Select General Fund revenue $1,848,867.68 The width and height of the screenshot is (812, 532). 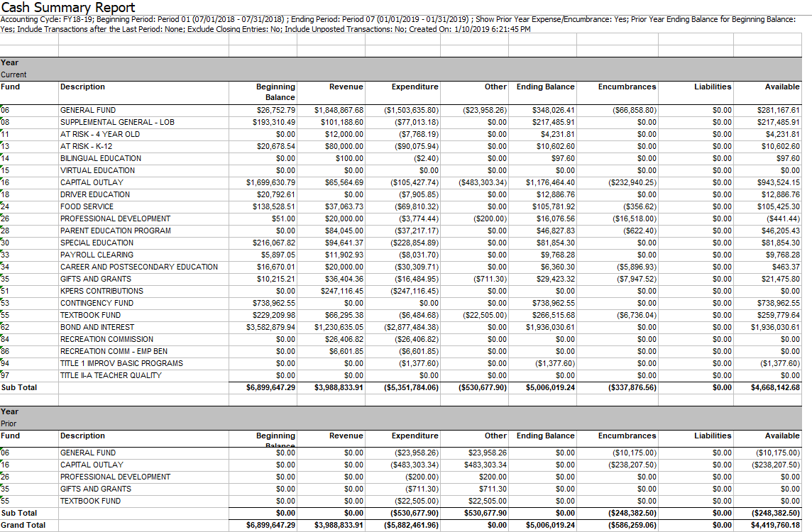(x=339, y=110)
